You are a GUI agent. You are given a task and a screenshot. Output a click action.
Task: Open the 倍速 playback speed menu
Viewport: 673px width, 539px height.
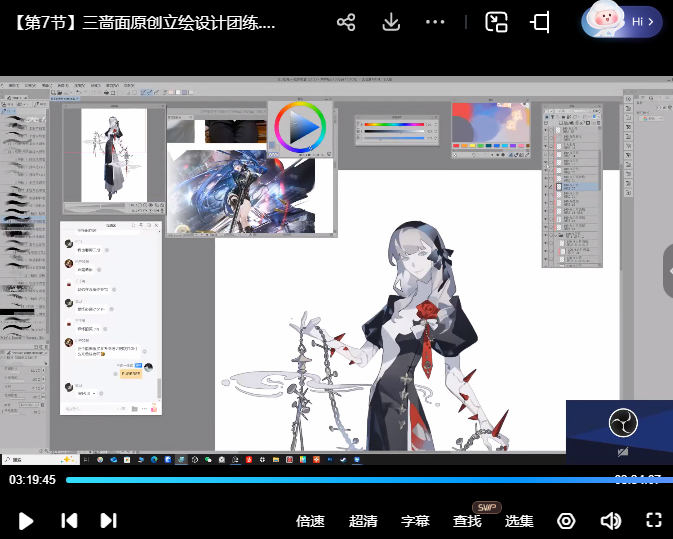310,521
